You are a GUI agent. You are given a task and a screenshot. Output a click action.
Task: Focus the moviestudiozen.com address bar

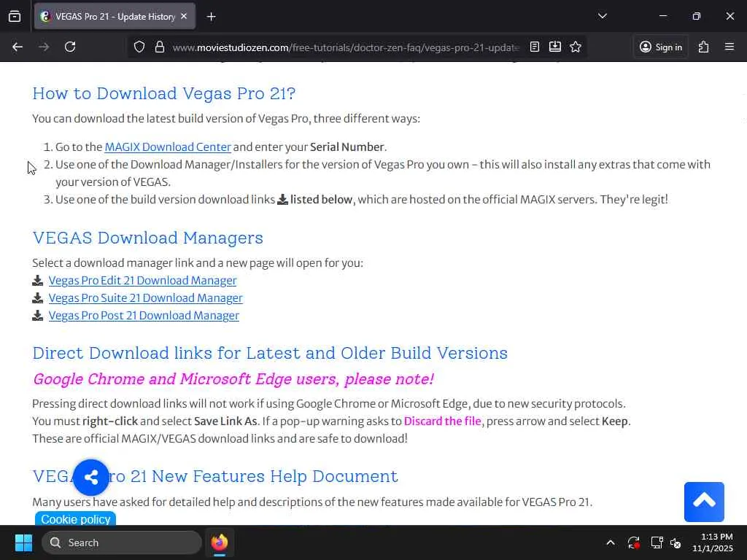click(x=345, y=47)
